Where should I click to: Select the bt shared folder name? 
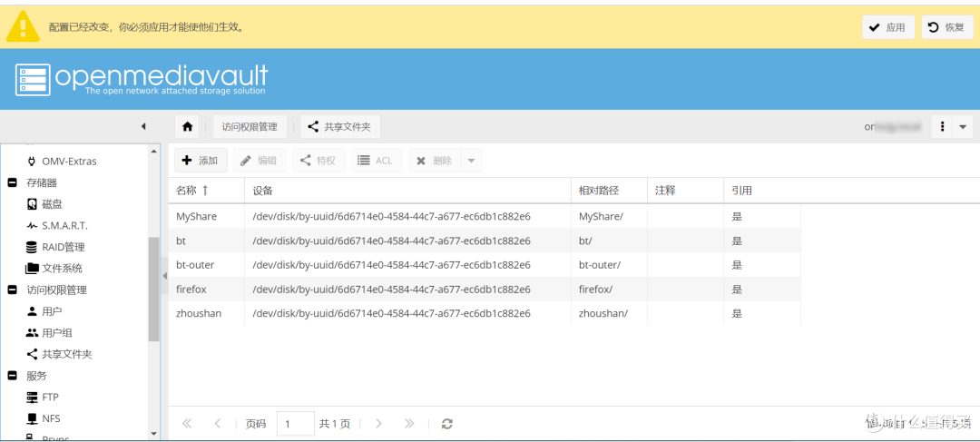(x=181, y=241)
